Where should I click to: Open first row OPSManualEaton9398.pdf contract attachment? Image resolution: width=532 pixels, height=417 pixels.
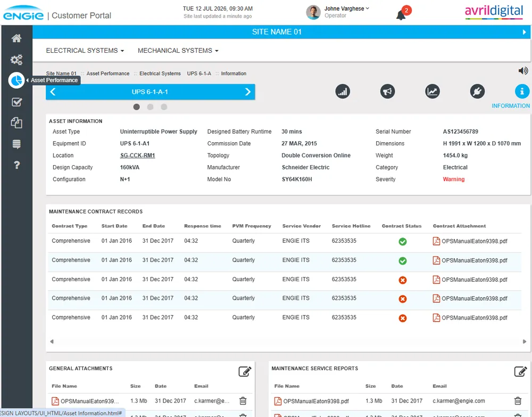click(x=470, y=241)
